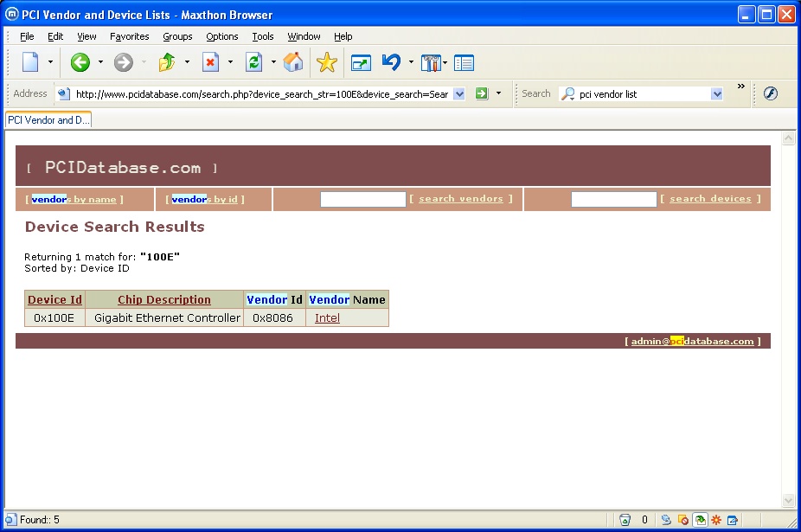Follow the vendors by id link
Screen dimensions: 801x532
(205, 199)
